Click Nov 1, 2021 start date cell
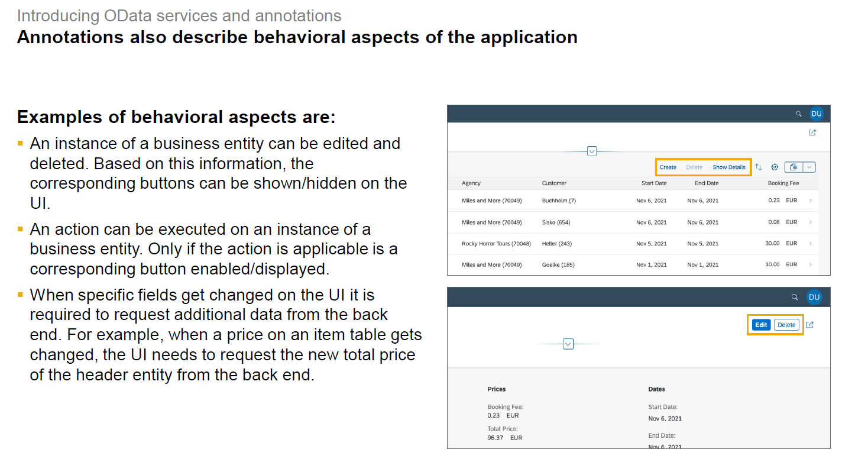The image size is (868, 462). coord(652,264)
